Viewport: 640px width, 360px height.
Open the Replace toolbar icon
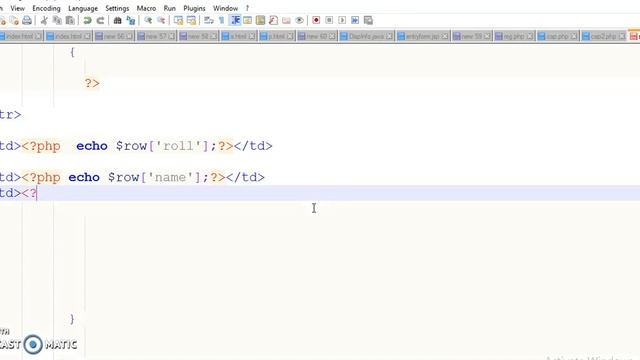(131, 20)
